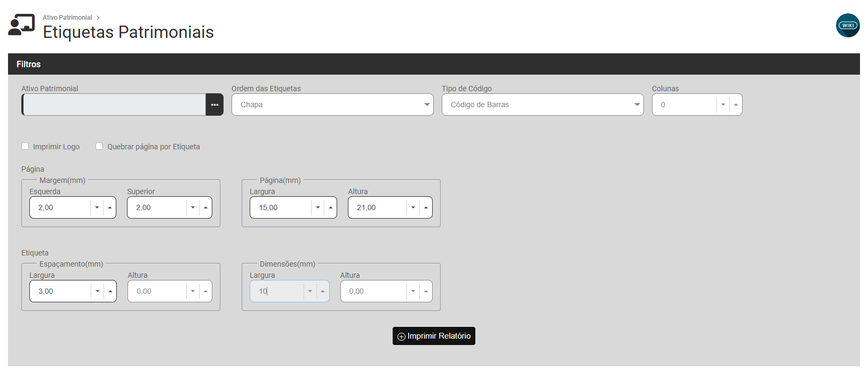The height and width of the screenshot is (377, 868).
Task: Increase Página Largura with up arrow
Action: pos(330,208)
